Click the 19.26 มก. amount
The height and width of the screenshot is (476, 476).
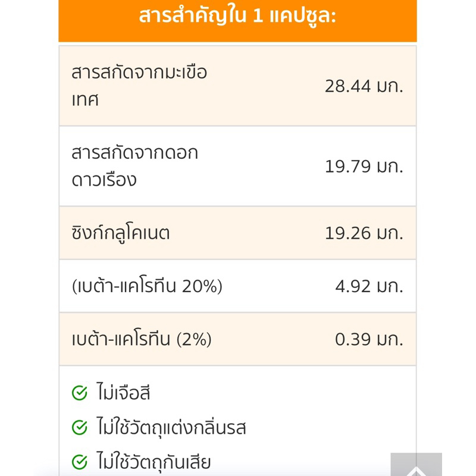pos(364,233)
